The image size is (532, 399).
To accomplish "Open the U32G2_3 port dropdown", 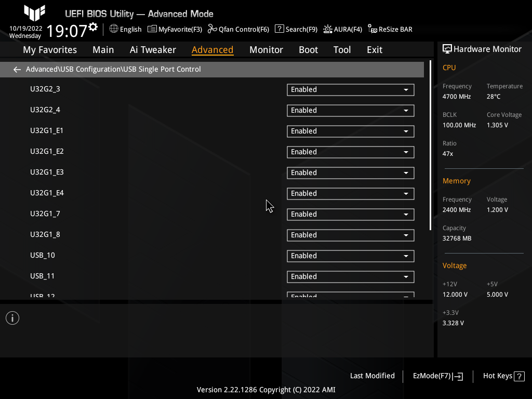I will [x=350, y=89].
